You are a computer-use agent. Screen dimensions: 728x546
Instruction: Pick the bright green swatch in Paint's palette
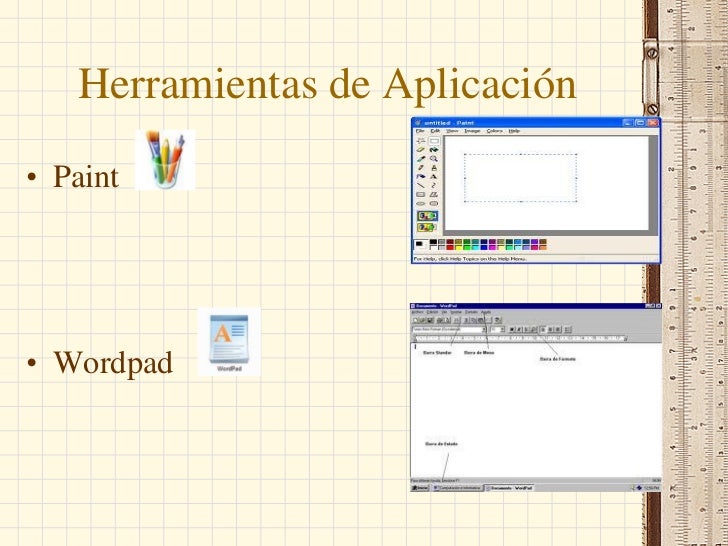tap(467, 247)
